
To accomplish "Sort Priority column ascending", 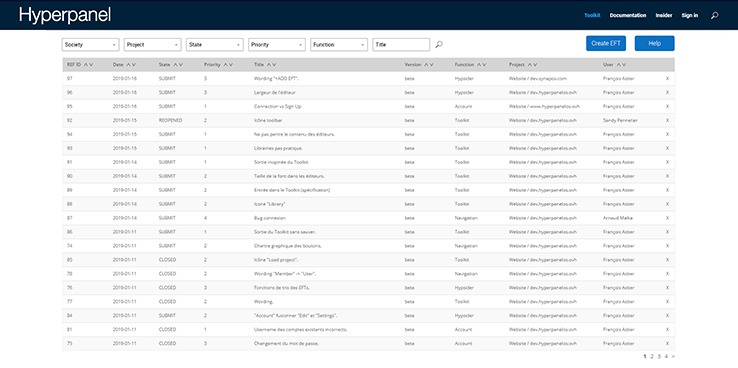I will pyautogui.click(x=225, y=64).
